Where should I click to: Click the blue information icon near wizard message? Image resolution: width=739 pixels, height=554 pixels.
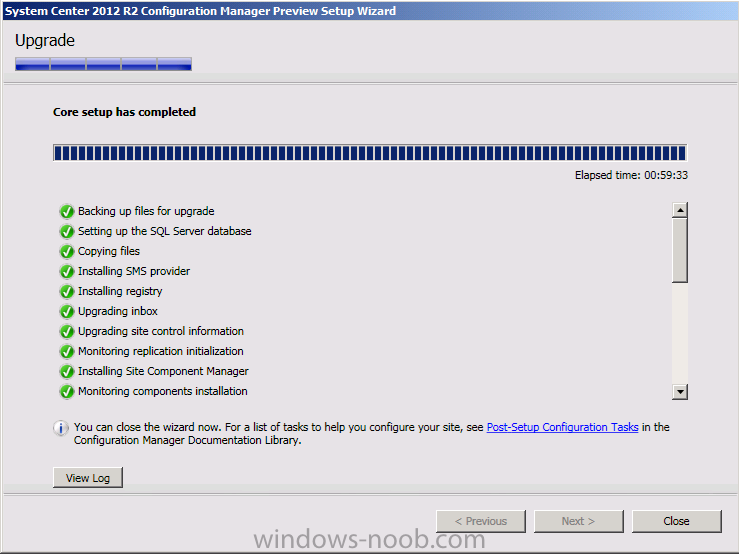61,428
